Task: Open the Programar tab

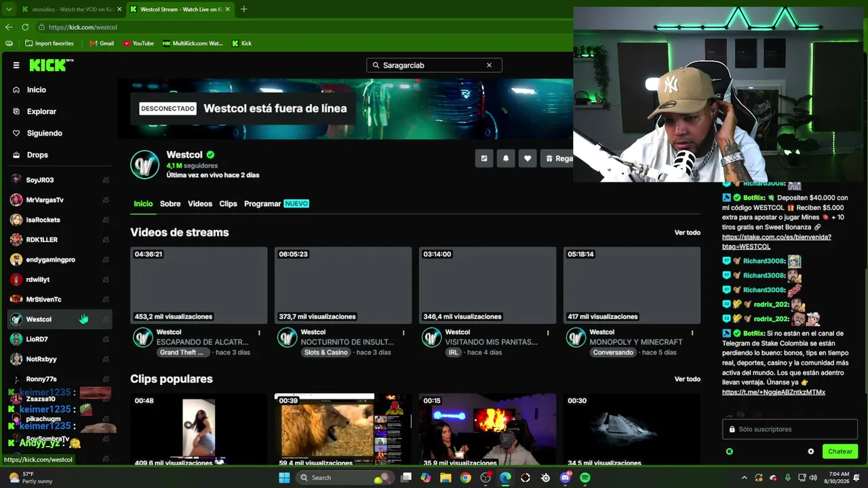Action: pyautogui.click(x=276, y=203)
